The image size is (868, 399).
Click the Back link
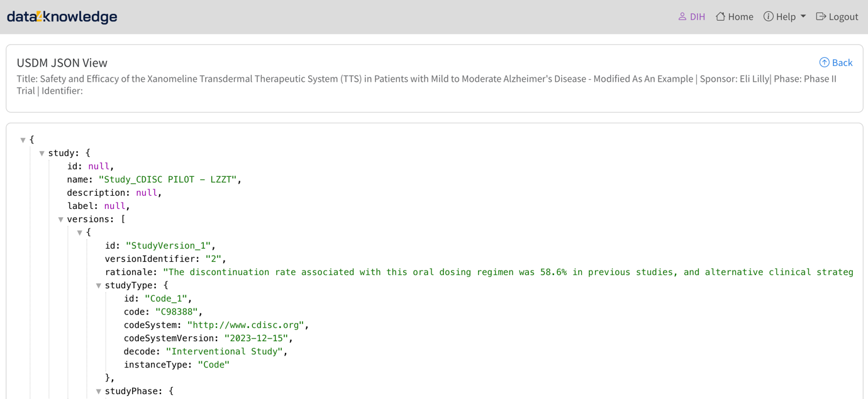tap(842, 62)
